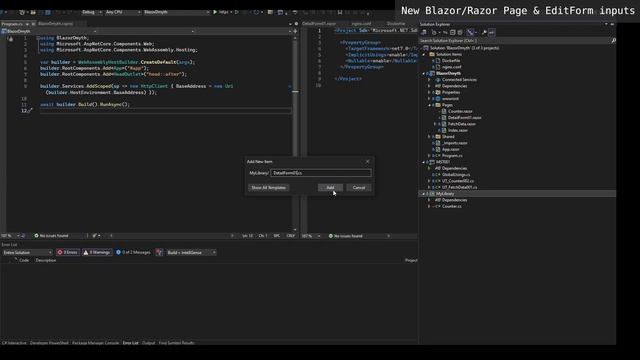640x360 pixels.
Task: Switch to the Program.cs editor tab
Action: [12, 24]
